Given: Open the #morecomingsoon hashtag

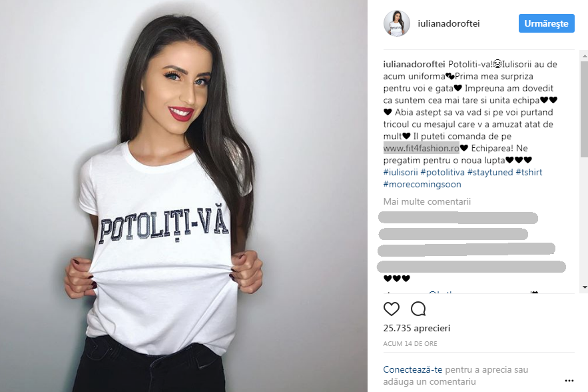Looking at the screenshot, I should [422, 185].
